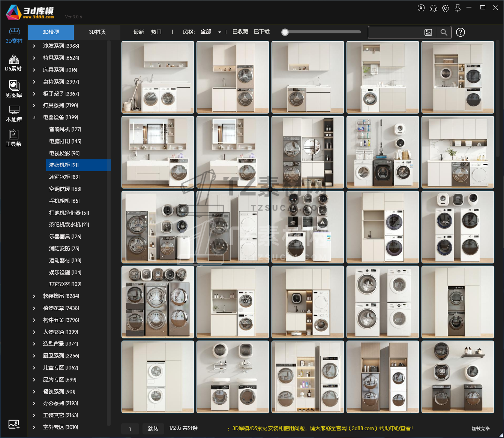Select the 洗衣机柜 [91] subcategory
The width and height of the screenshot is (504, 438).
(78, 165)
